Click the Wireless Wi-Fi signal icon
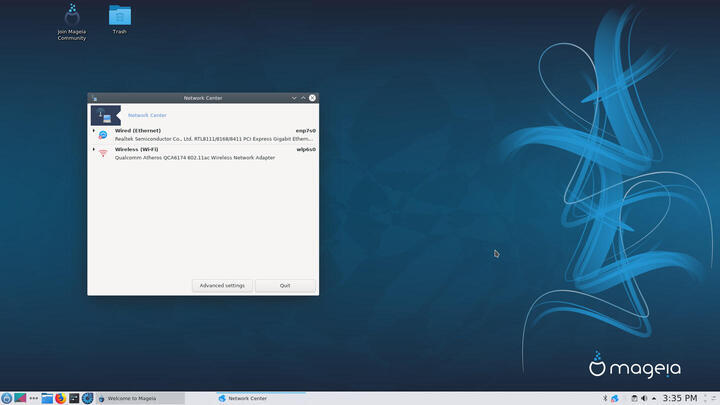 pos(103,153)
